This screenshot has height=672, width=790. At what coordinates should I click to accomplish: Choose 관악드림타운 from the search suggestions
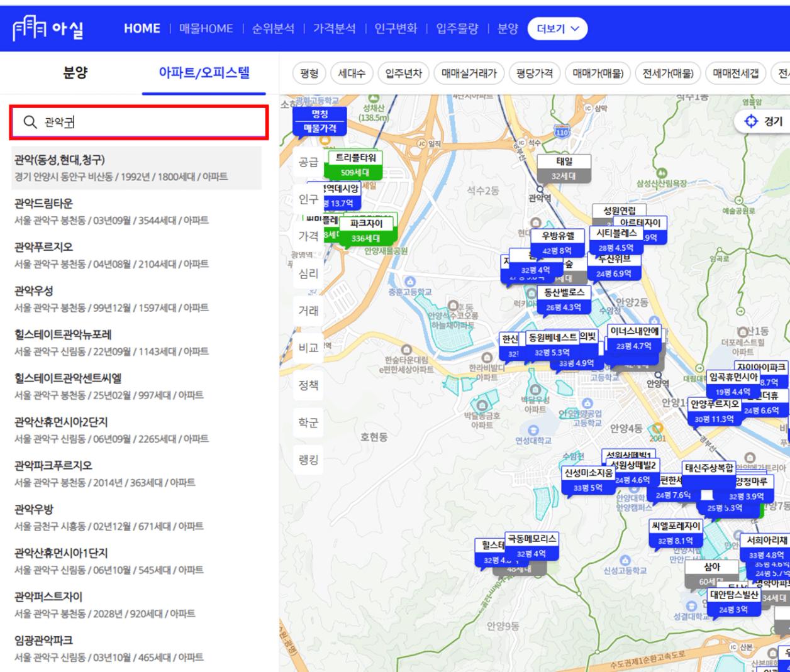pyautogui.click(x=44, y=204)
